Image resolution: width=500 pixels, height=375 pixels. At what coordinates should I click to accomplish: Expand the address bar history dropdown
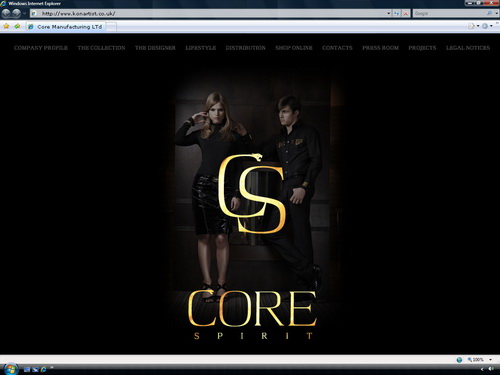(x=389, y=13)
